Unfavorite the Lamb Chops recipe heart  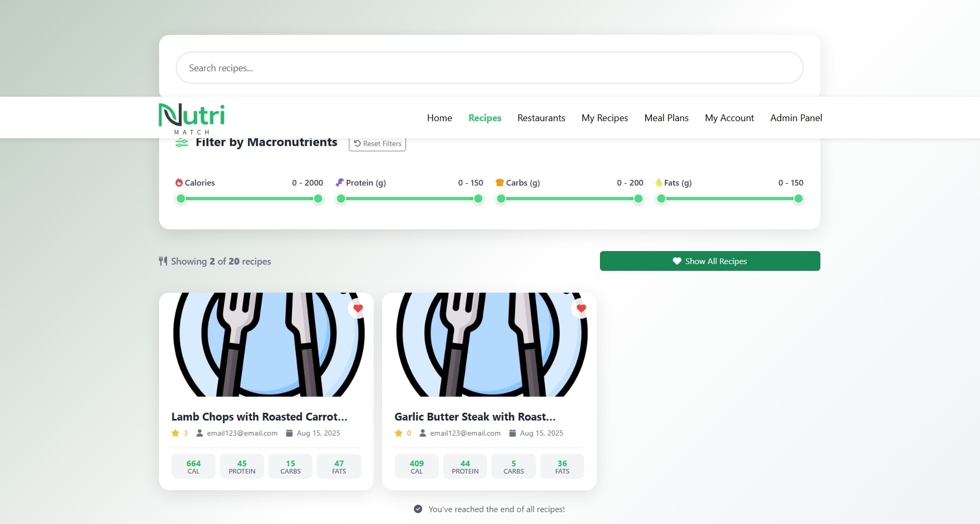click(358, 308)
